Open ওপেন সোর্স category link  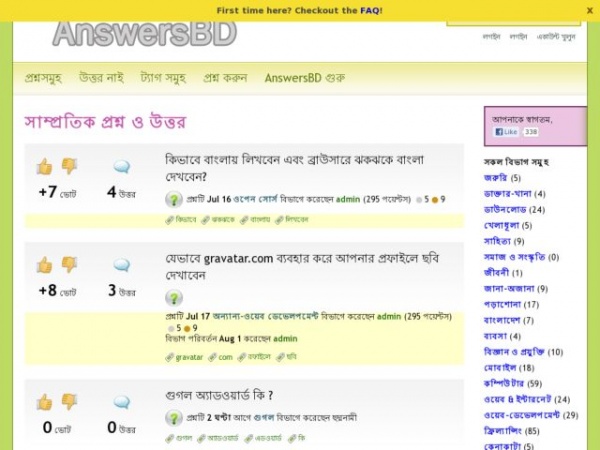pos(255,199)
